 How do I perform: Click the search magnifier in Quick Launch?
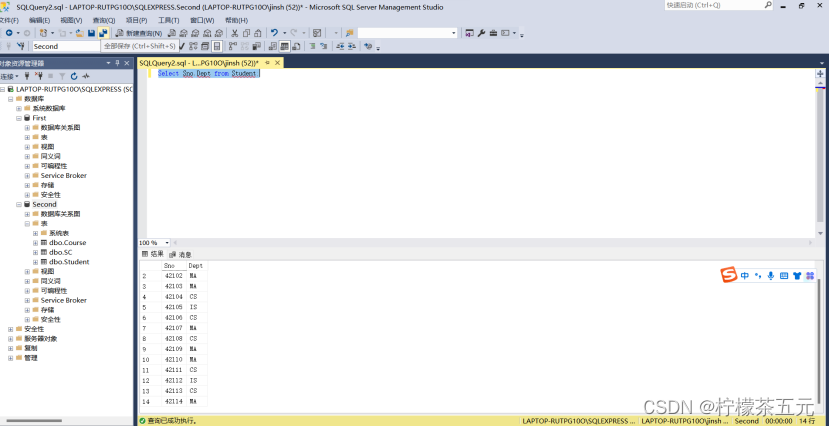point(768,5)
